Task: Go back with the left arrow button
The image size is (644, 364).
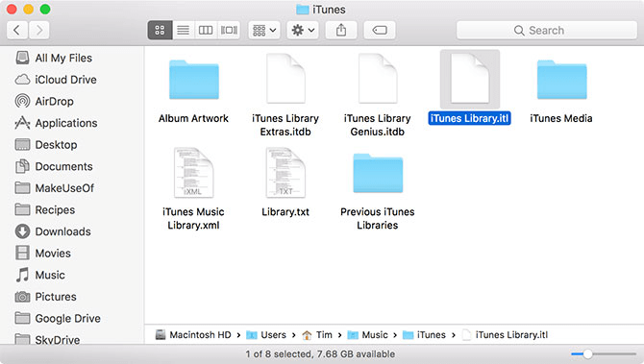Action: tap(17, 31)
